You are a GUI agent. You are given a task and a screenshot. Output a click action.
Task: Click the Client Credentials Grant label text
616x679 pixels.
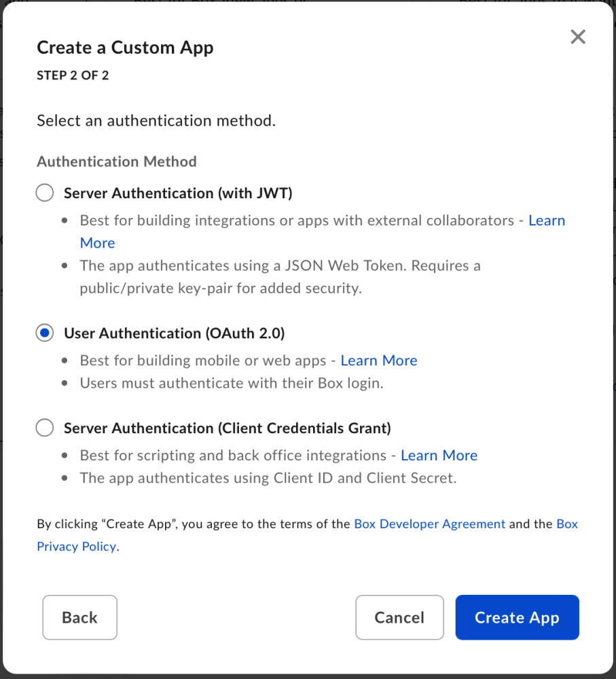(x=227, y=428)
